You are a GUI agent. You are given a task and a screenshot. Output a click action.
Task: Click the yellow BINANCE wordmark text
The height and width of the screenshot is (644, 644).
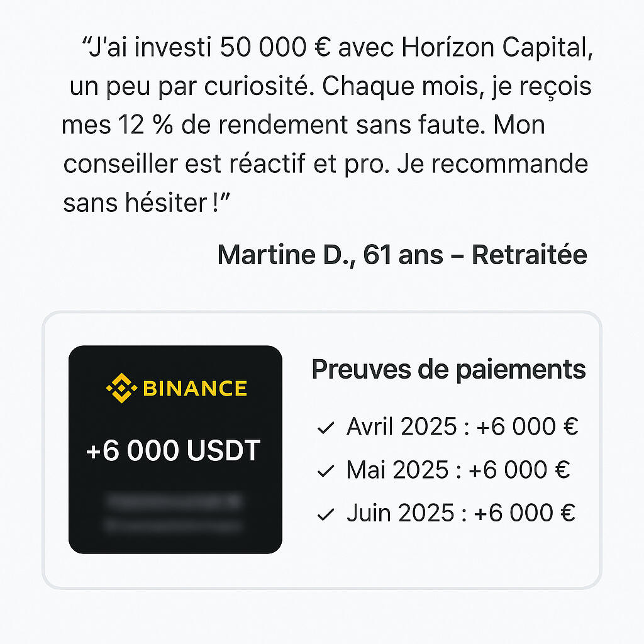tap(195, 389)
